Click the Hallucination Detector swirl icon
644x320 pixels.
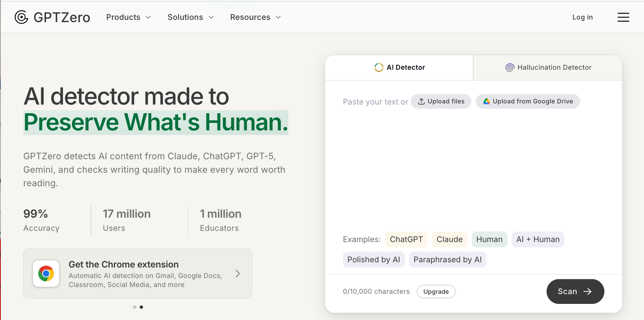509,68
